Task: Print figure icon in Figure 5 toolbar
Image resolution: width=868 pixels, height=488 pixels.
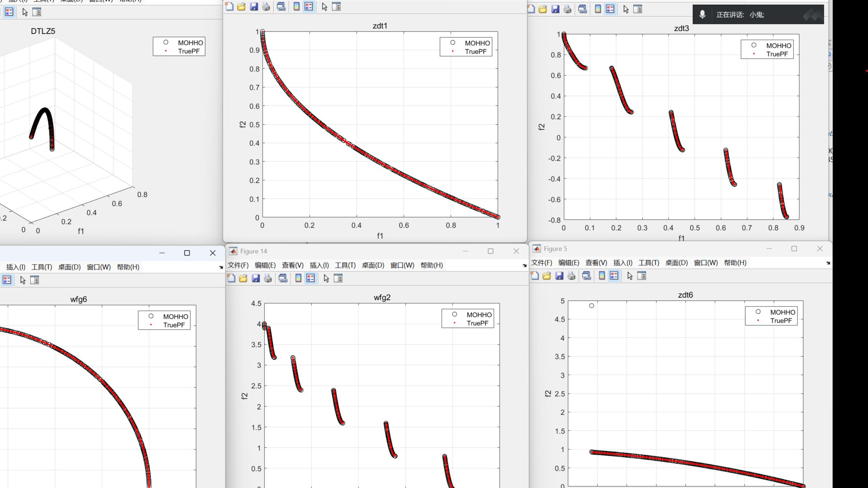Action: pos(571,276)
